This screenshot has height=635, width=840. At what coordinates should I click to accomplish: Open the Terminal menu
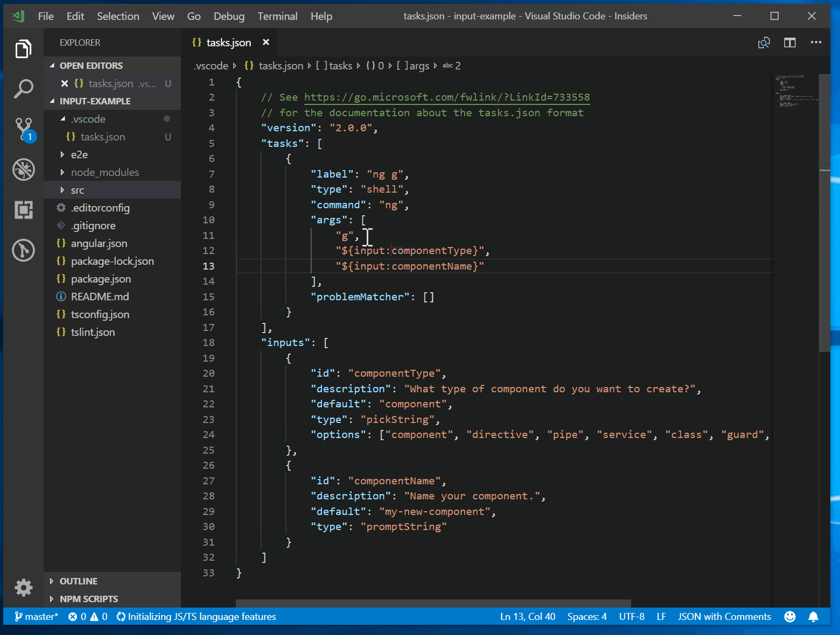click(277, 16)
